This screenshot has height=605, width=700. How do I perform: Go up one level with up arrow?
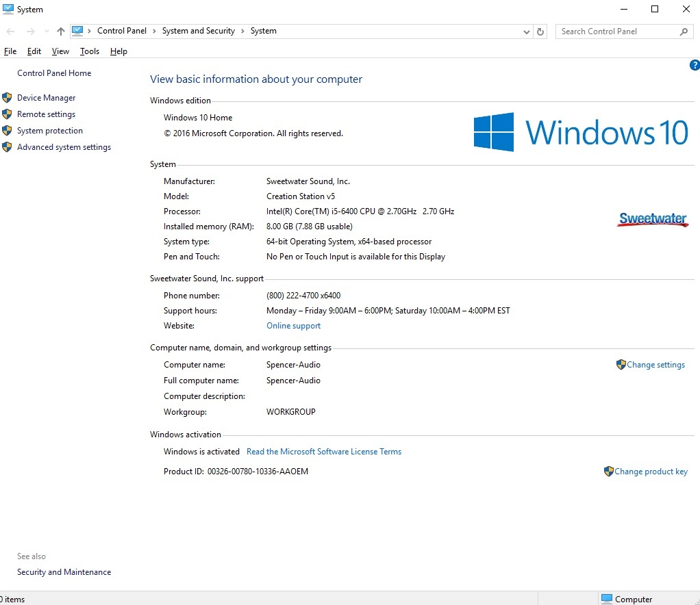point(61,31)
